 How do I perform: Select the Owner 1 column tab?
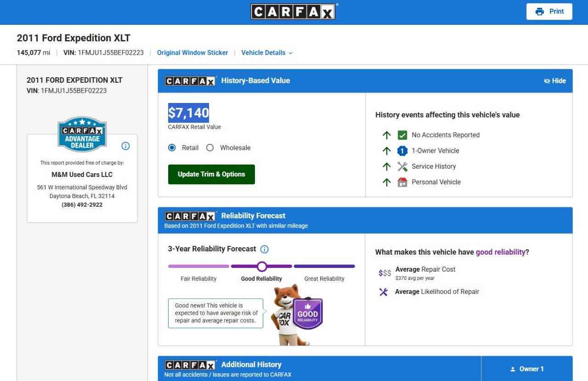click(x=527, y=369)
